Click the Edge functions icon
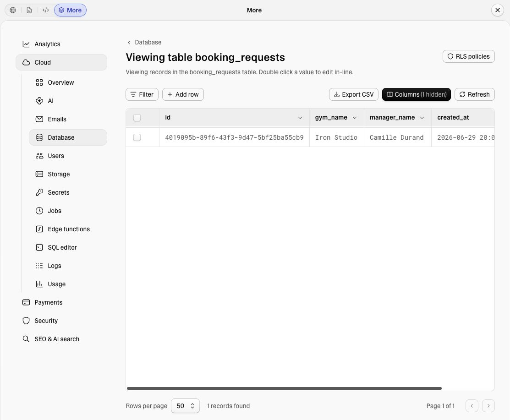The width and height of the screenshot is (510, 420). [39, 229]
